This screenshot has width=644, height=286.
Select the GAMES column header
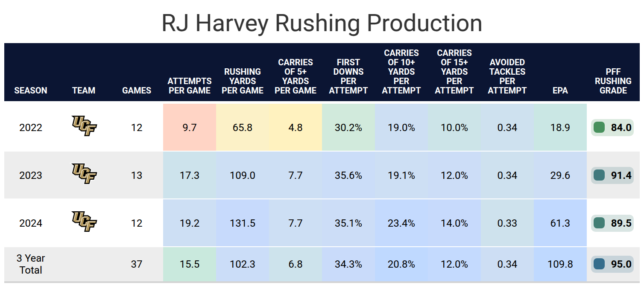(x=137, y=90)
